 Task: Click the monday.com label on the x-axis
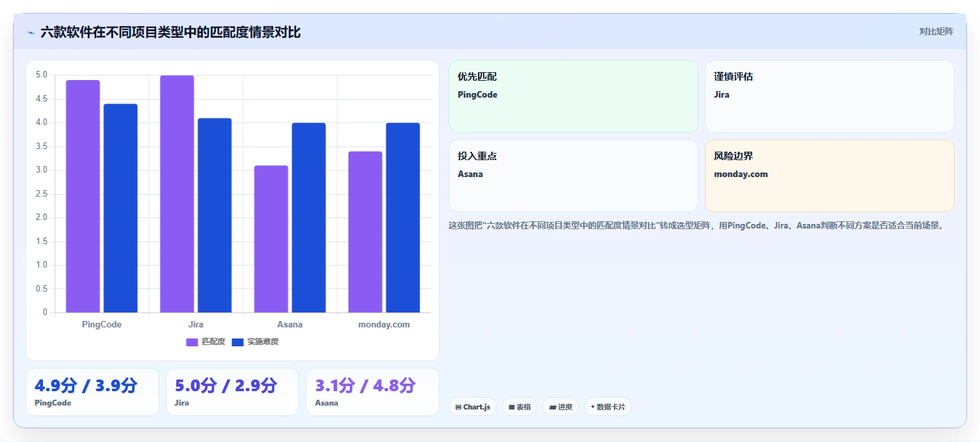click(384, 324)
